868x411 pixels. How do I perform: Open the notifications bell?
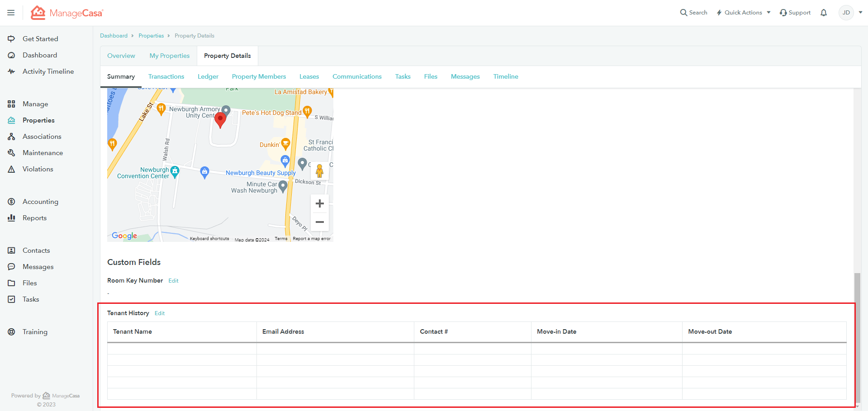824,13
